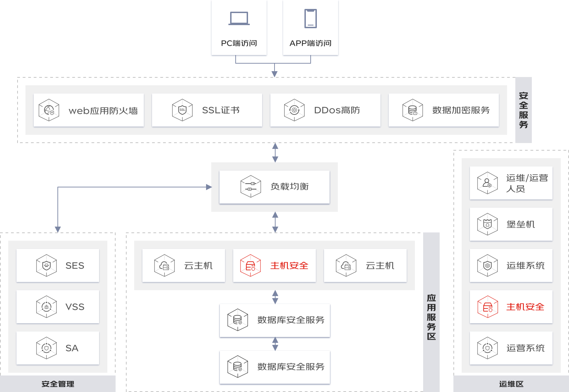
Task: Open the DDos高防 card text
Action: [x=337, y=110]
